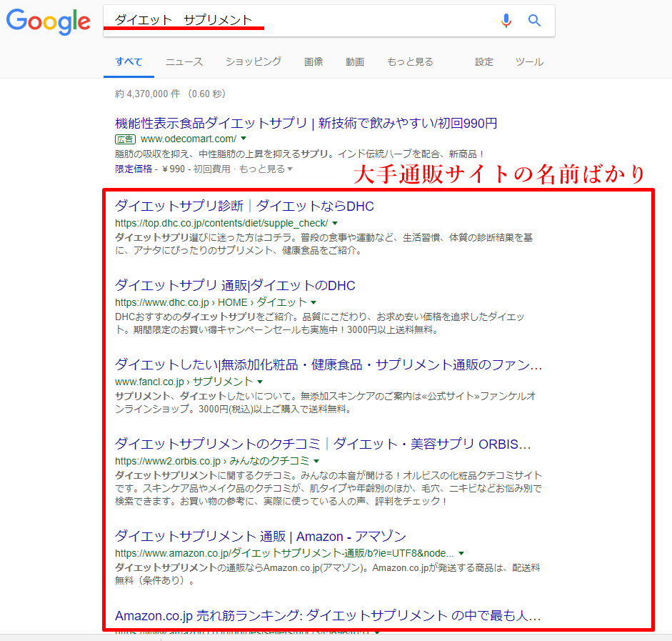Click the URL www.odecomart.com/
This screenshot has width=672, height=641.
188,139
